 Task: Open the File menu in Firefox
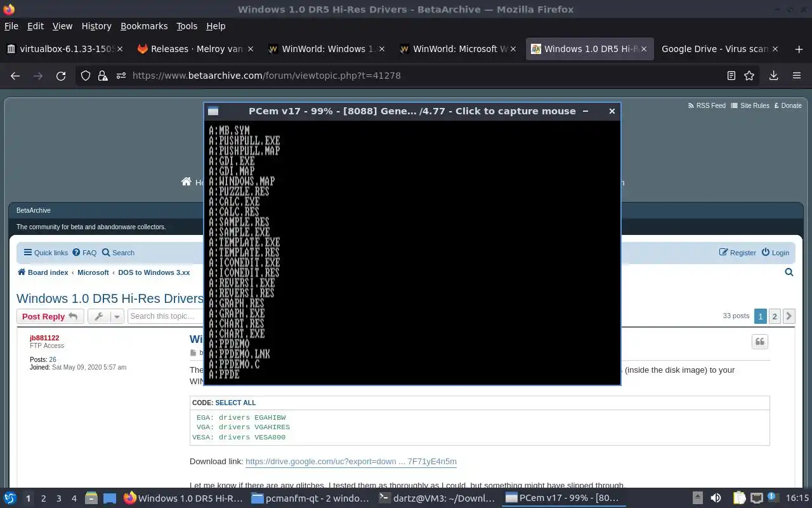[x=11, y=26]
